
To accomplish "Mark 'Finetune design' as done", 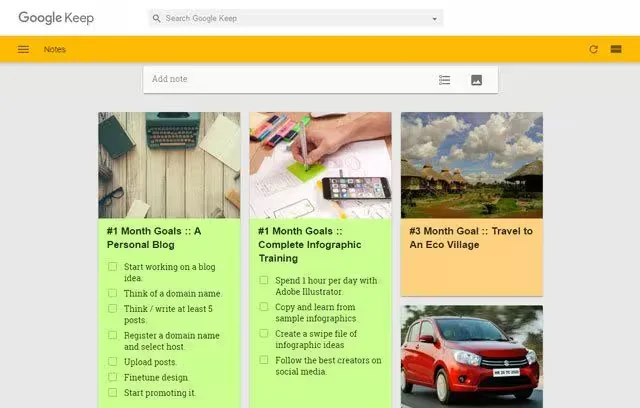I will 113,377.
